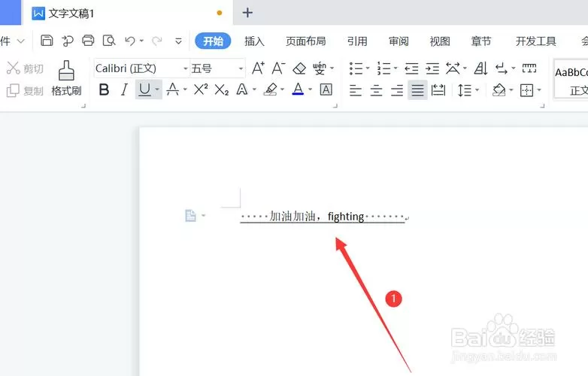Toggle Italic formatting

(124, 89)
